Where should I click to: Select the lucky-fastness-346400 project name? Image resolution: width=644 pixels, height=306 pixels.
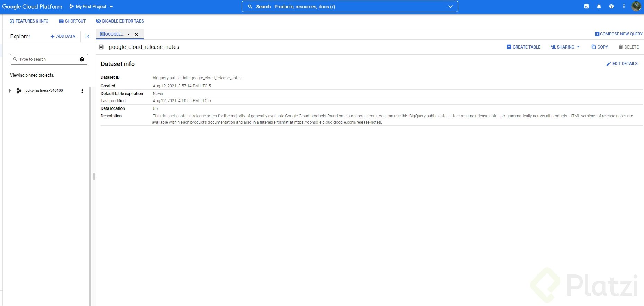pyautogui.click(x=44, y=91)
